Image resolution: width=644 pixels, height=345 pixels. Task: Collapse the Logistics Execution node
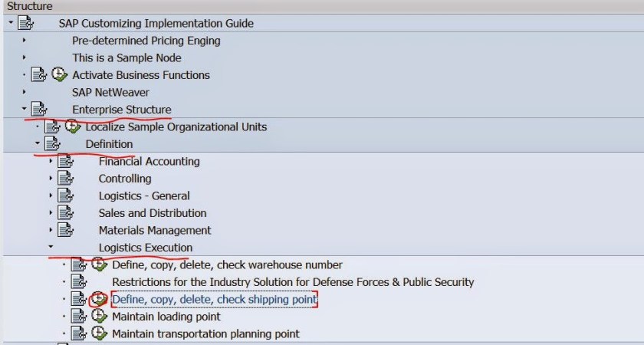click(x=51, y=247)
